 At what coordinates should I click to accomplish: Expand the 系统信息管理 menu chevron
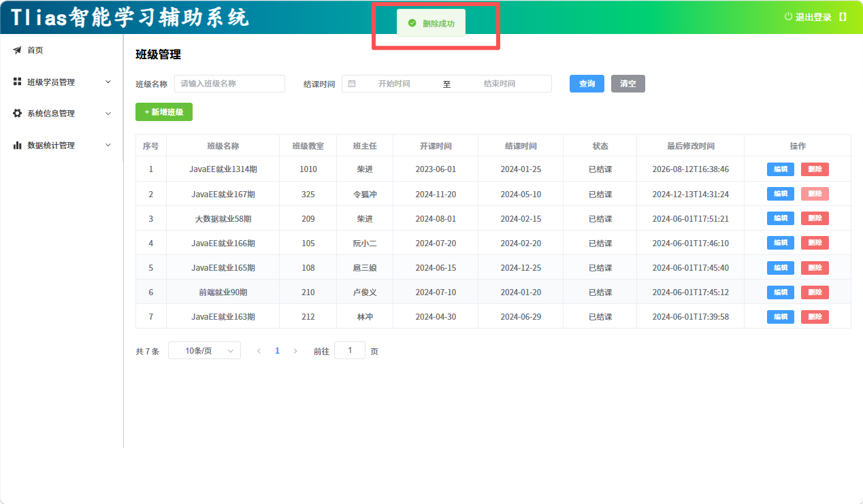[108, 114]
